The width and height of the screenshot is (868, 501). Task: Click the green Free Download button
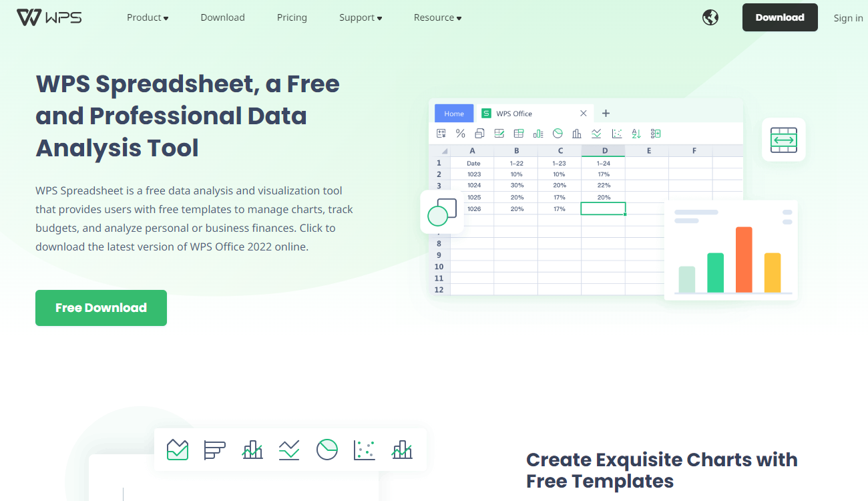click(101, 308)
